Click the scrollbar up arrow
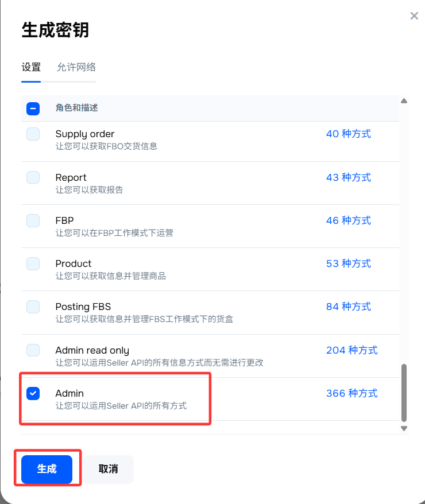The width and height of the screenshot is (425, 504). pos(404,101)
